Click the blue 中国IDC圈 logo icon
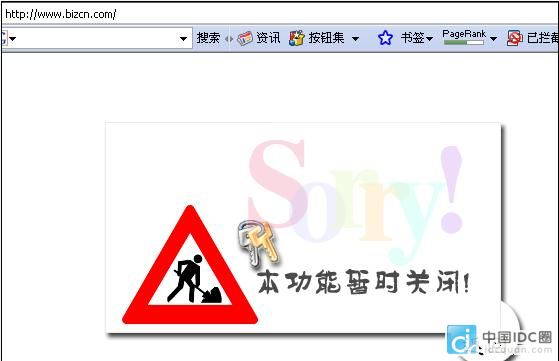Screen dimensions: 559x361 tap(461, 339)
